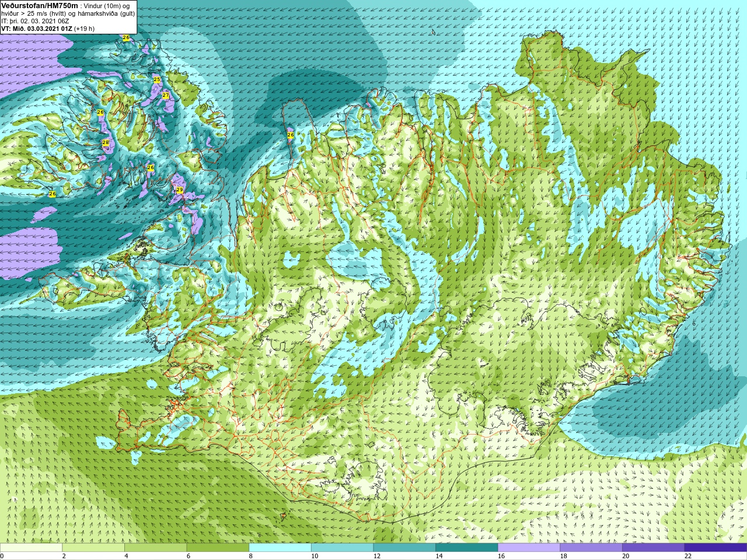Pick the legend swatch between 10 and 12
This screenshot has height=560, width=747.
tap(342, 547)
